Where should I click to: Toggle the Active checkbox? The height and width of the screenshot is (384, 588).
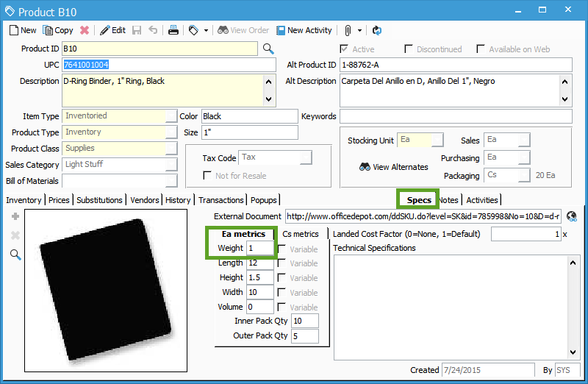344,49
